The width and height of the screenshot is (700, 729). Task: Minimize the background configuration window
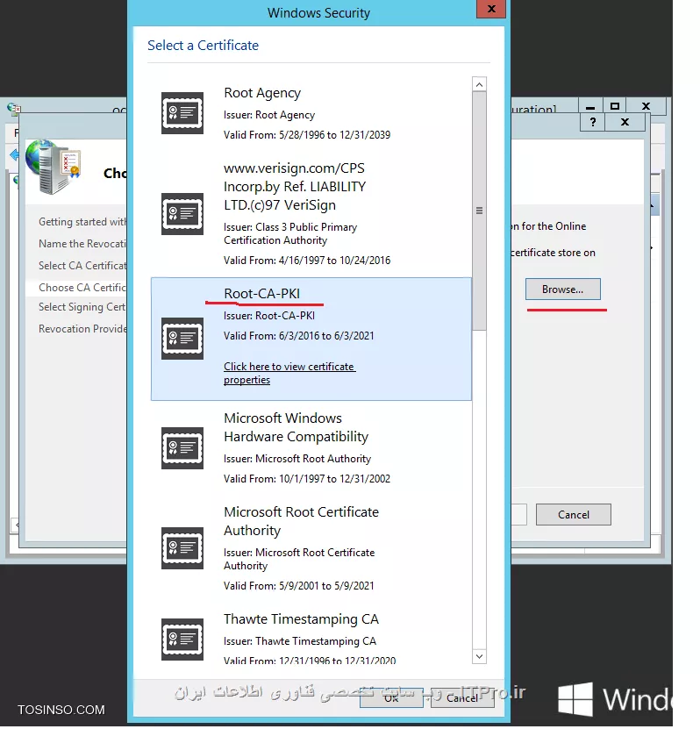(590, 106)
